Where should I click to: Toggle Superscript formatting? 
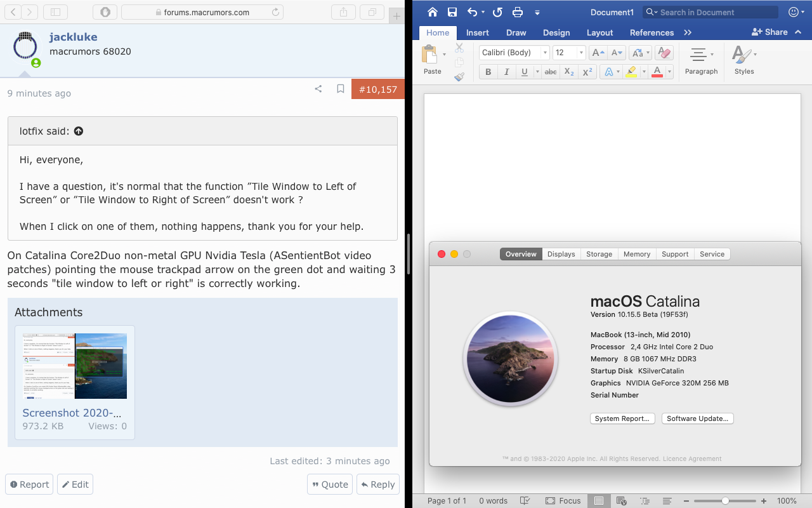(587, 72)
